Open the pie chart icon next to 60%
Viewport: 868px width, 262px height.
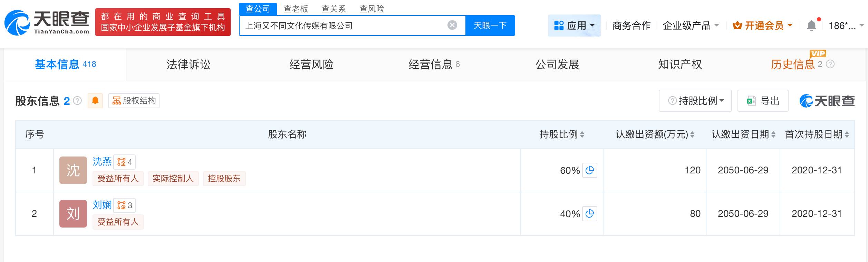click(x=590, y=170)
